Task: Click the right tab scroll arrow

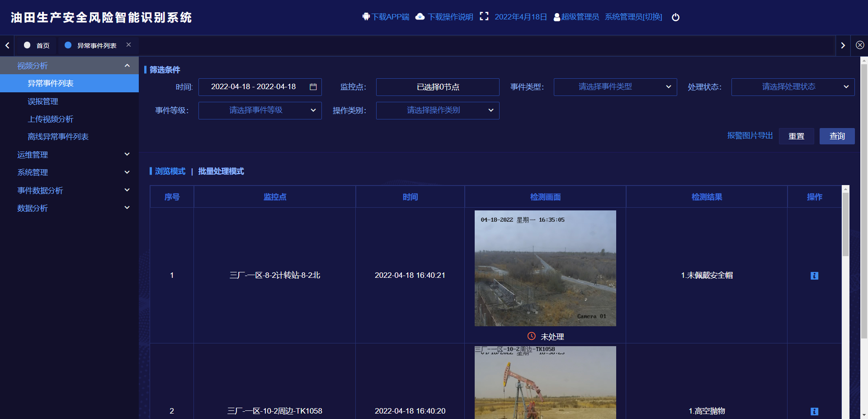Action: pyautogui.click(x=843, y=45)
